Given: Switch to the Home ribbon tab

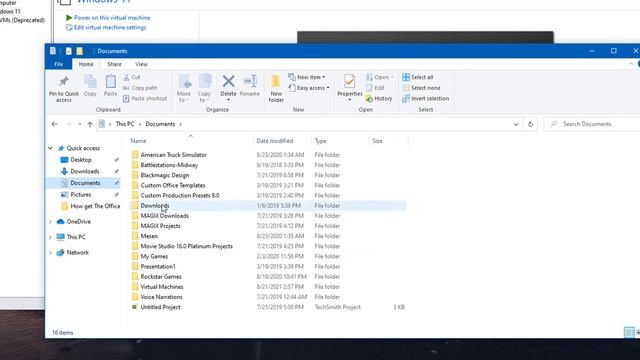Looking at the screenshot, I should [86, 64].
